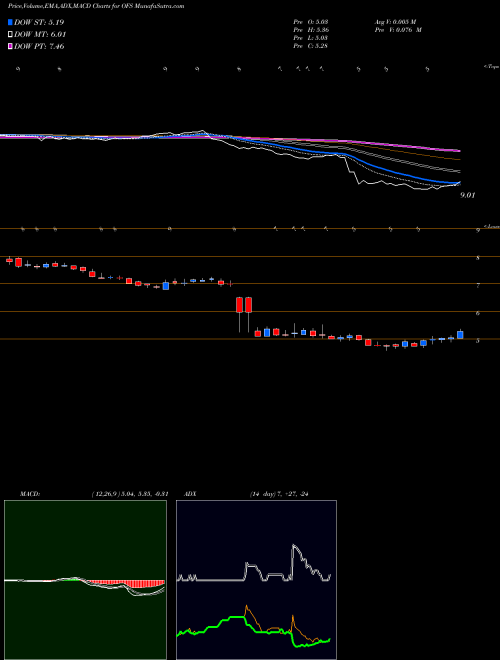Open the dark blue ADX indicator chart
500x660 pixels.
(256, 580)
